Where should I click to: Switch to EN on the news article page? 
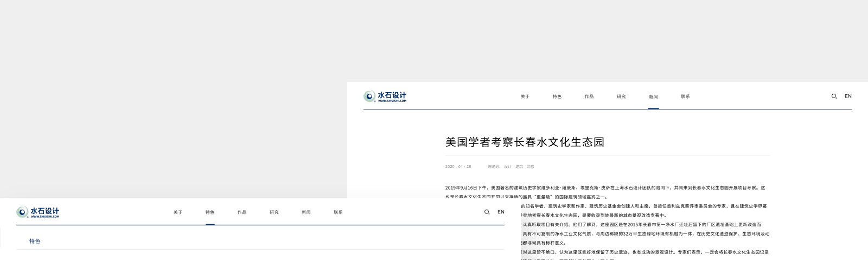pyautogui.click(x=848, y=96)
